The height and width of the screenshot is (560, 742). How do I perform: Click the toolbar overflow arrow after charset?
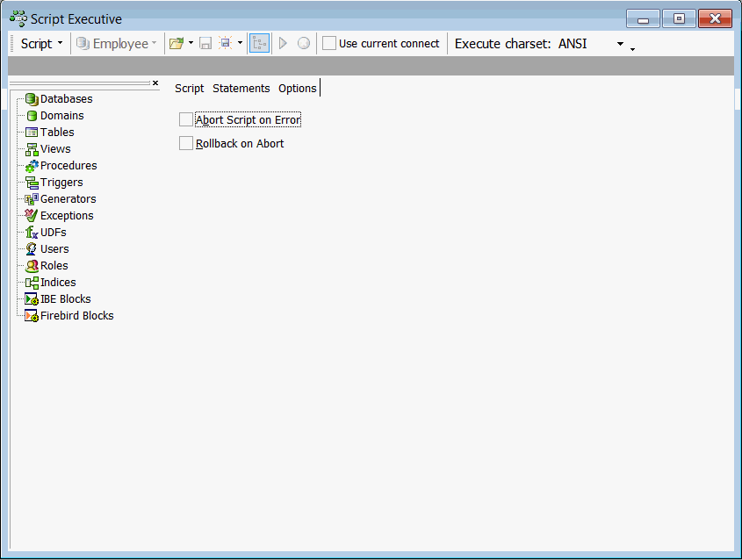point(632,49)
